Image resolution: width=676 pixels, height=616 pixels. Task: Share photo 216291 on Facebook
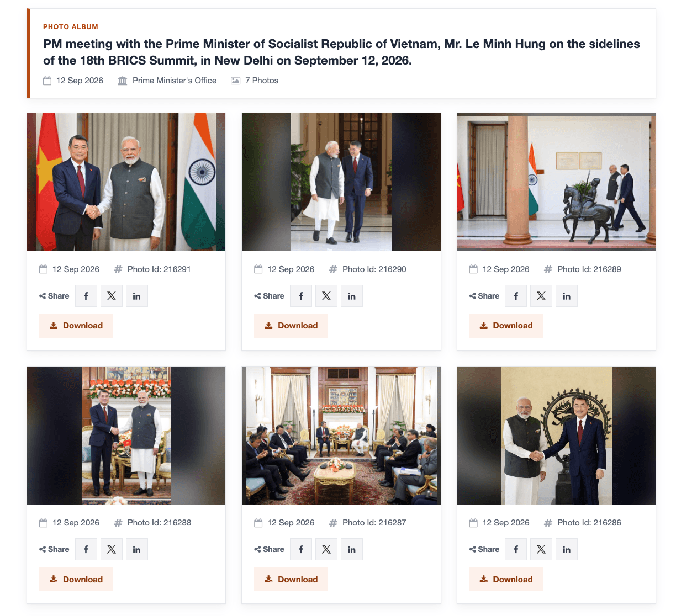click(86, 296)
